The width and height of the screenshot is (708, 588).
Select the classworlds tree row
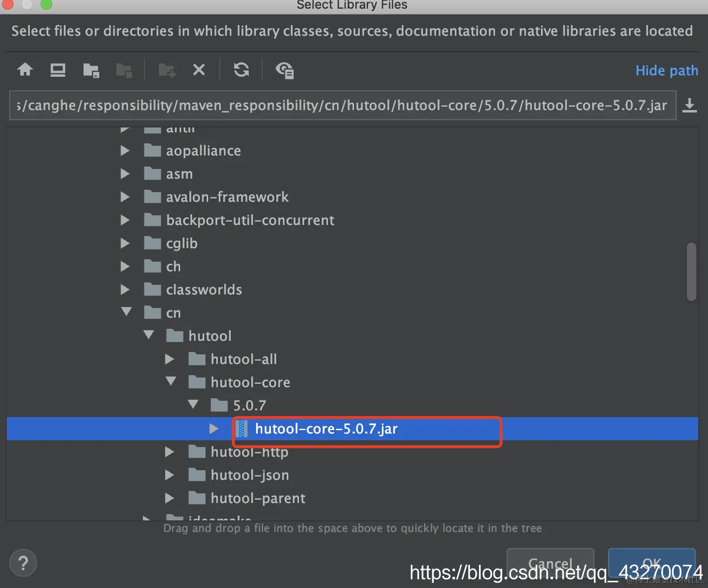(353, 290)
